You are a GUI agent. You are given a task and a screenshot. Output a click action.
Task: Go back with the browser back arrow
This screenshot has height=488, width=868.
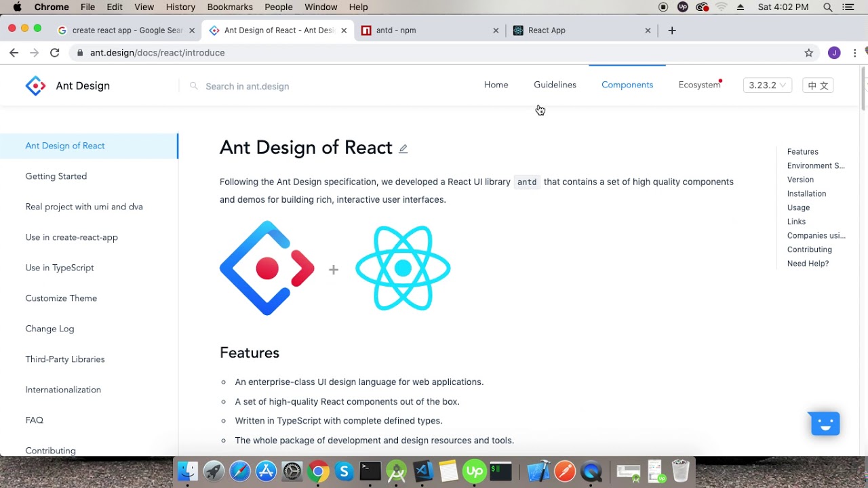coord(14,53)
